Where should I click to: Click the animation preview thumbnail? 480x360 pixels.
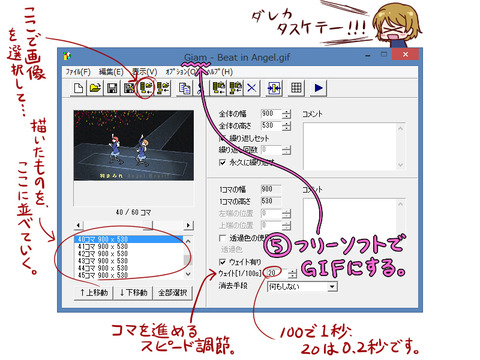[x=134, y=145]
